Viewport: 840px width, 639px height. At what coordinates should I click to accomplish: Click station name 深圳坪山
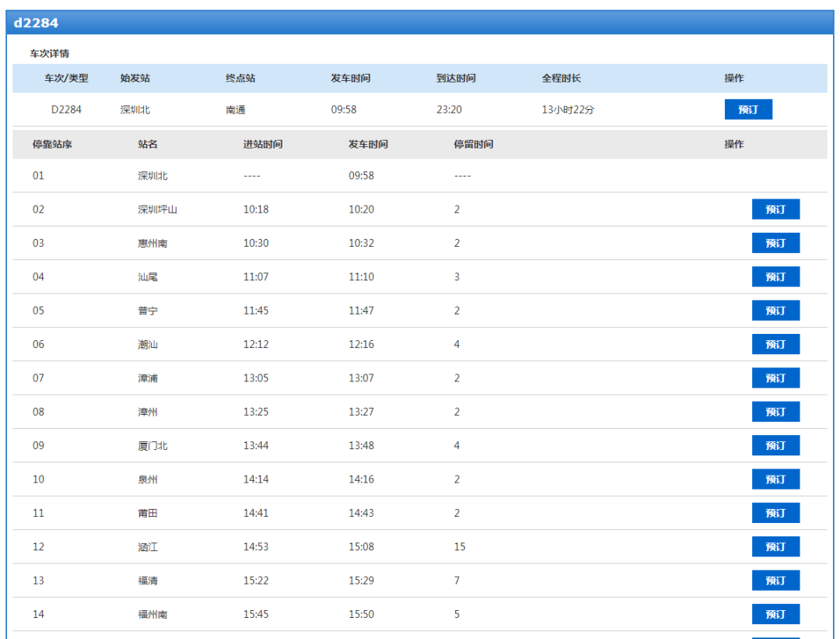click(x=157, y=209)
